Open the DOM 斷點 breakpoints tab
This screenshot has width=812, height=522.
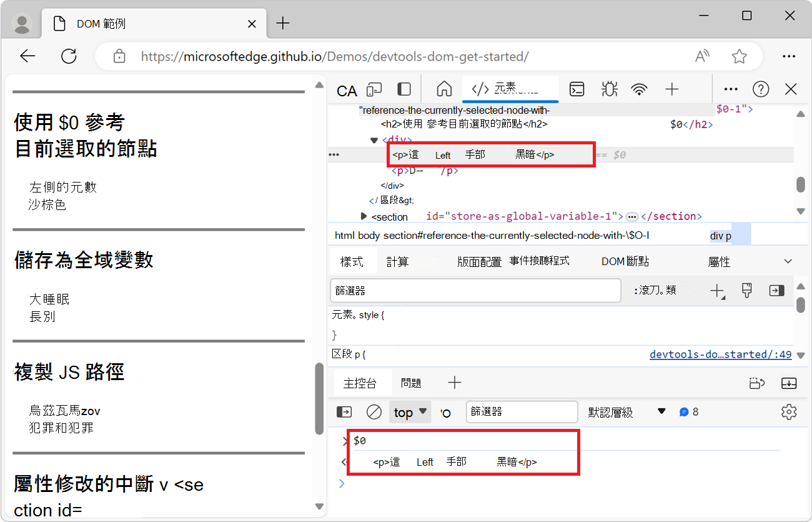click(625, 262)
